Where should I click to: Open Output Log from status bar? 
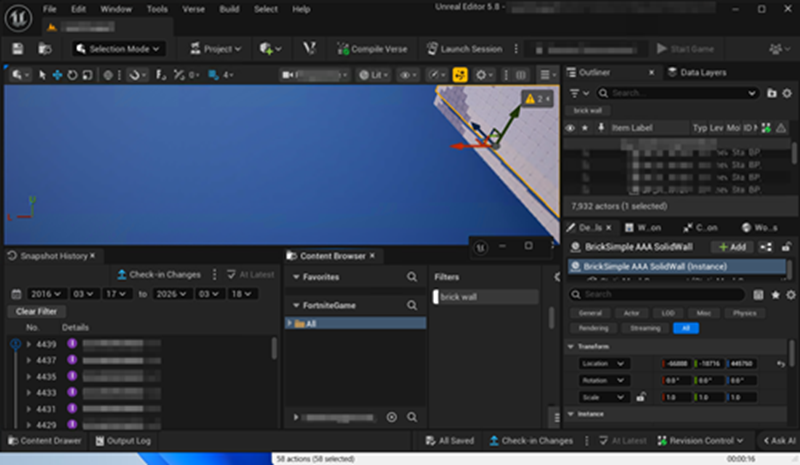[123, 440]
